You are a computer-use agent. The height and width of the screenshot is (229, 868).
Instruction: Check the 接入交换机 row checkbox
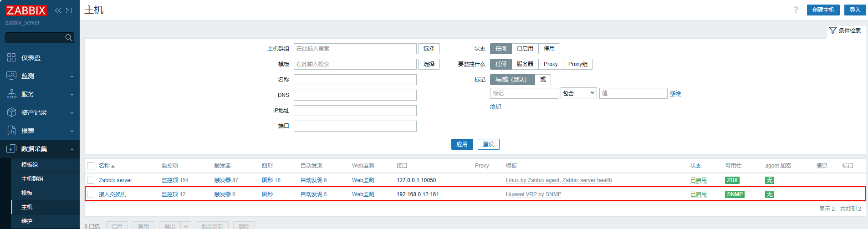point(91,194)
